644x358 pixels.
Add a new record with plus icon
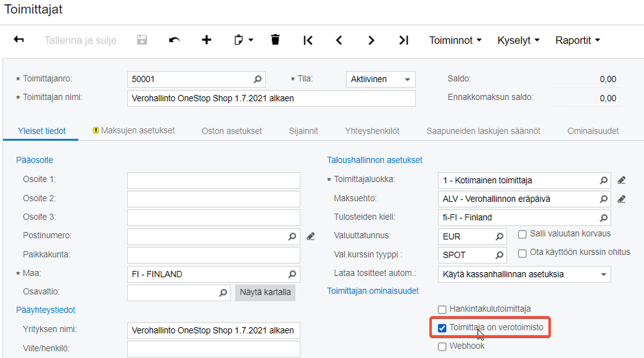click(206, 40)
